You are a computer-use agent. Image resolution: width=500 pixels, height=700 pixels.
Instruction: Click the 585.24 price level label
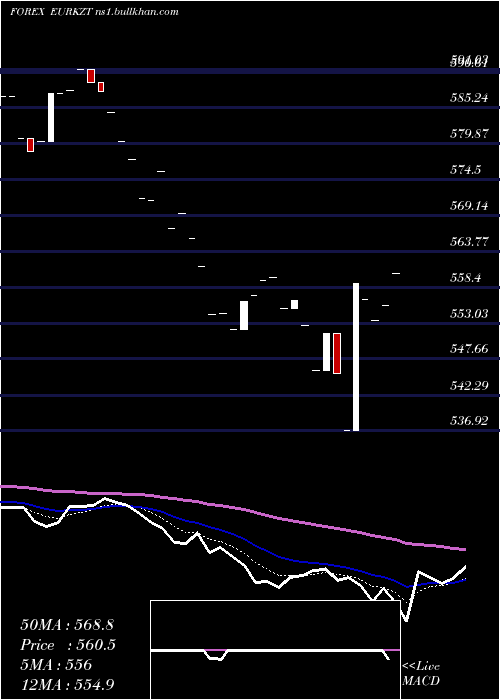tap(469, 97)
